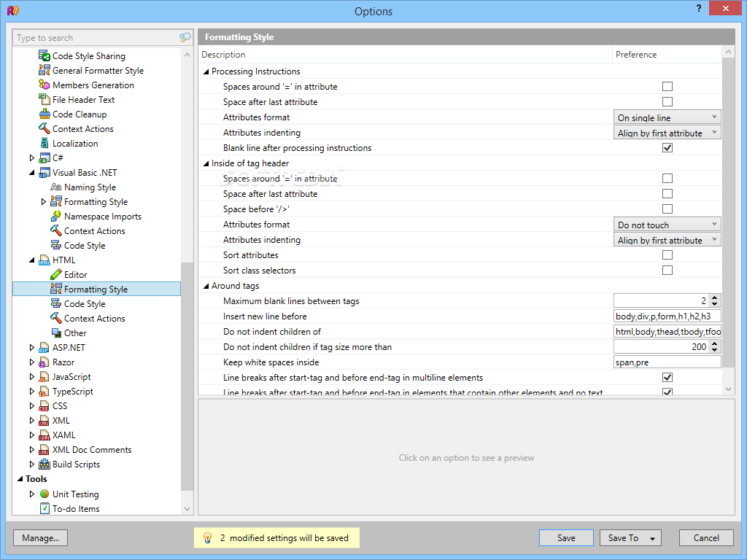Click the lightbulb modified settings icon
The image size is (747, 560).
(x=207, y=537)
